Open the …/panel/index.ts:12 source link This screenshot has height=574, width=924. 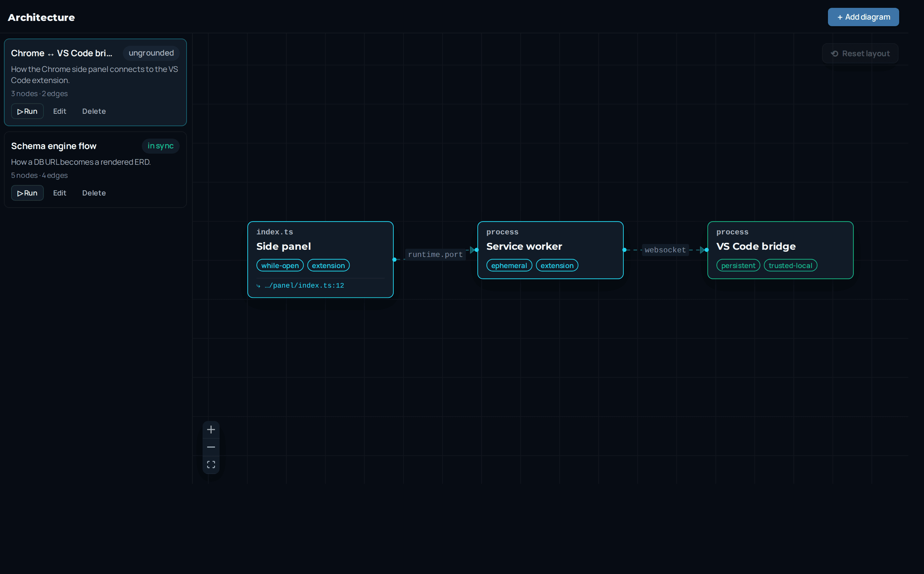point(301,285)
